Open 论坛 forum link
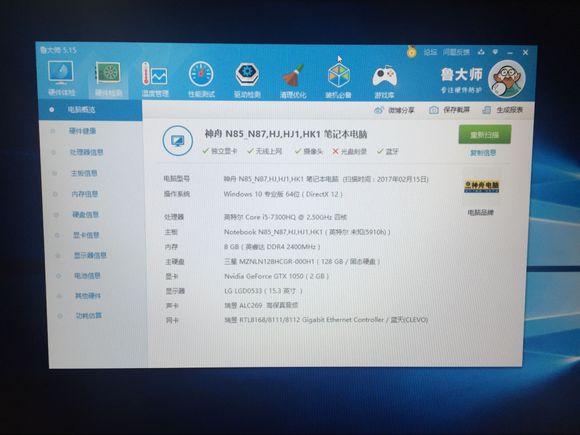580x435 pixels. (x=430, y=52)
